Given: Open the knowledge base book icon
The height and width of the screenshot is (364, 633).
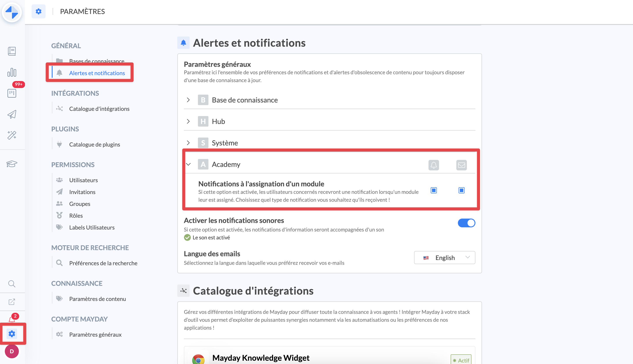Looking at the screenshot, I should (12, 51).
